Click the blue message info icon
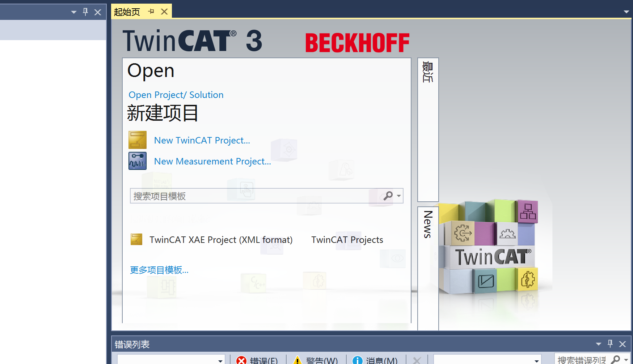 357,360
